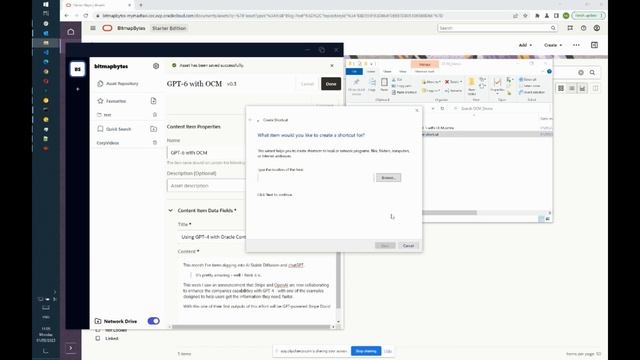
Task: Open the Home tab in File Explorer
Action: (371, 71)
